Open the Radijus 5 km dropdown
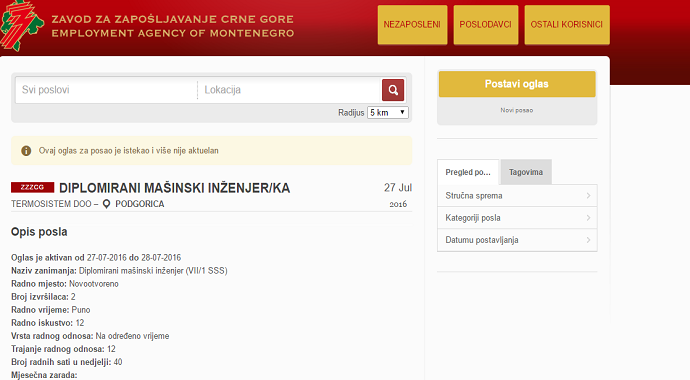Screen dimensions: 690x380 point(388,113)
